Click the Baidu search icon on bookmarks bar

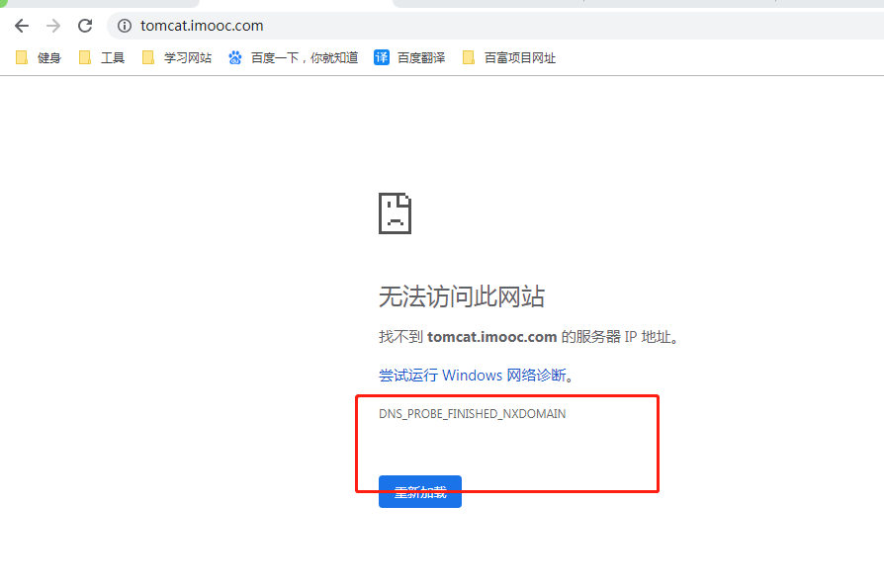point(234,56)
